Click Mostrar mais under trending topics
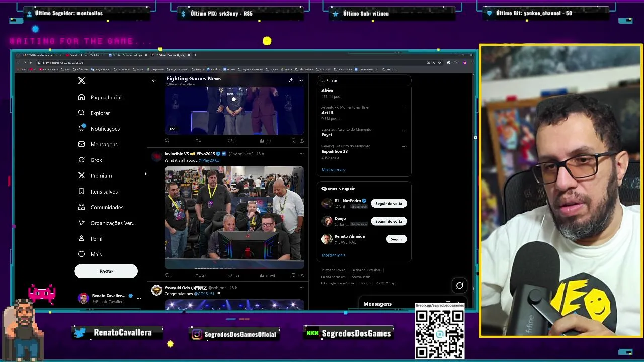 coord(333,170)
